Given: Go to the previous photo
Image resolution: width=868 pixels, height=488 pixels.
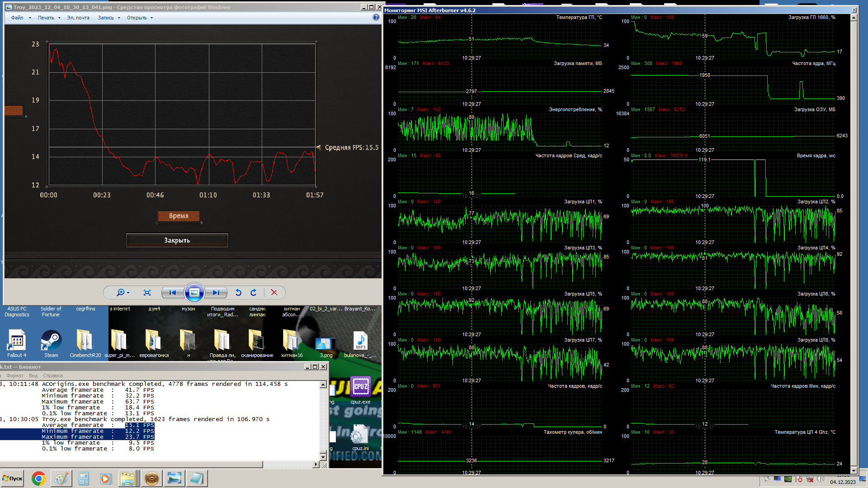Looking at the screenshot, I should (172, 293).
